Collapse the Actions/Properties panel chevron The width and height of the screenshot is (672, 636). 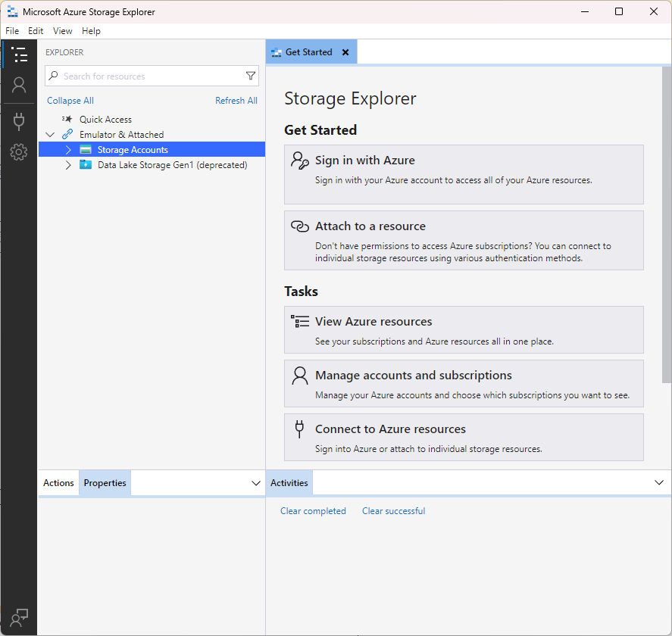coord(256,483)
